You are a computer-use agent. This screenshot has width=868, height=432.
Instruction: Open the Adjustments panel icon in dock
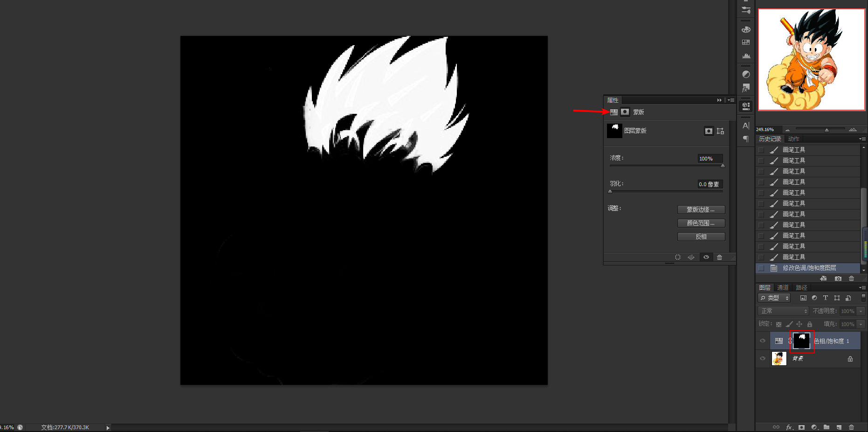(x=746, y=74)
